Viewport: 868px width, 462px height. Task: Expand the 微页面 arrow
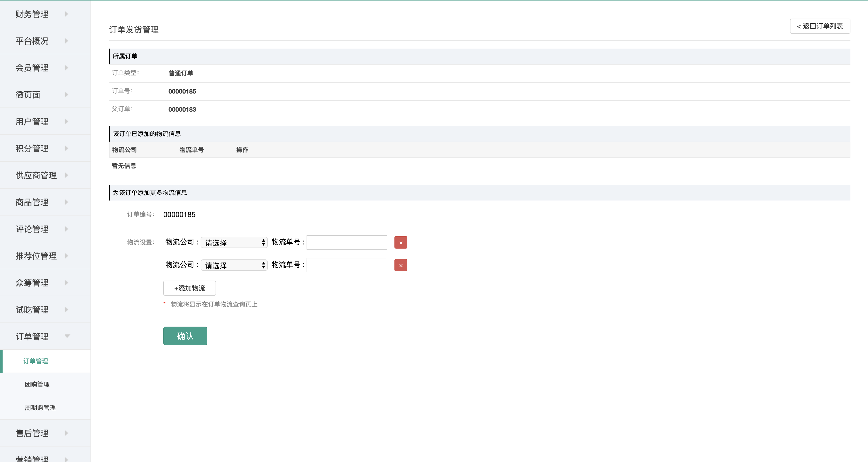(x=66, y=95)
